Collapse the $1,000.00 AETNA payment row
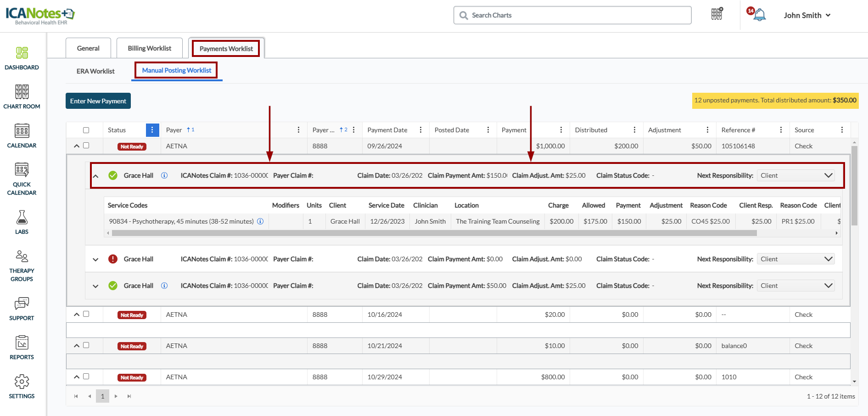This screenshot has height=416, width=868. tap(77, 146)
